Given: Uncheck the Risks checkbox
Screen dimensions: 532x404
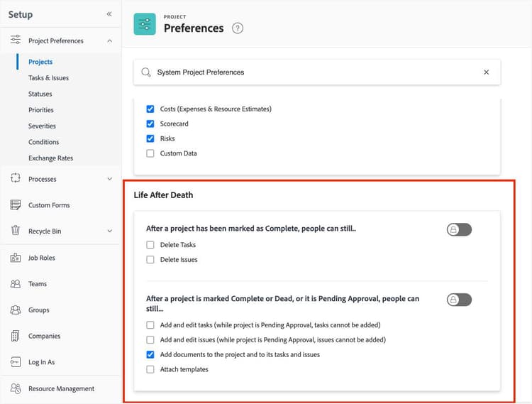Looking at the screenshot, I should 150,138.
